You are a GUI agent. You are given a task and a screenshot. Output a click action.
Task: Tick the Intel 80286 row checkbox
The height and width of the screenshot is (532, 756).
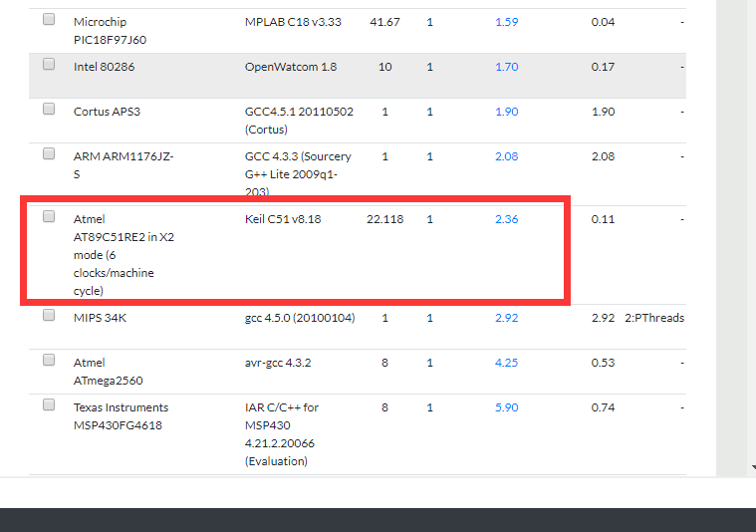tap(49, 64)
